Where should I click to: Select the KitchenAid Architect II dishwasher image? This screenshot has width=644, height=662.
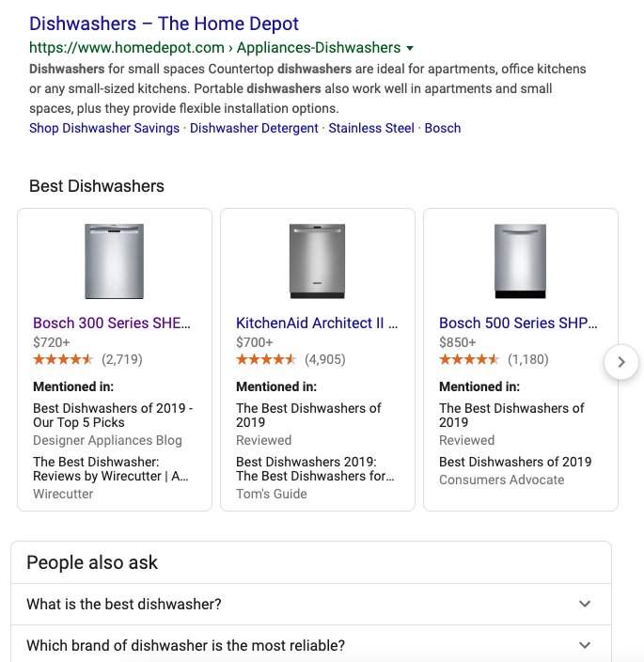(318, 261)
